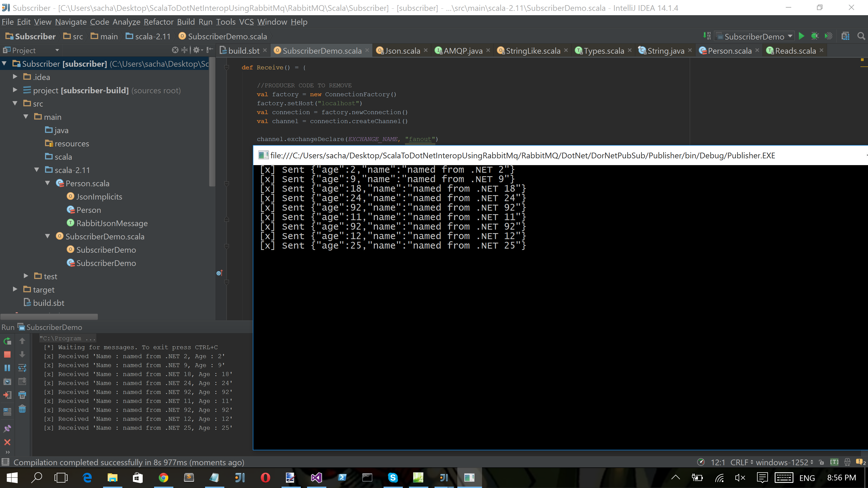
Task: Open the event log notifications icon
Action: (860, 462)
